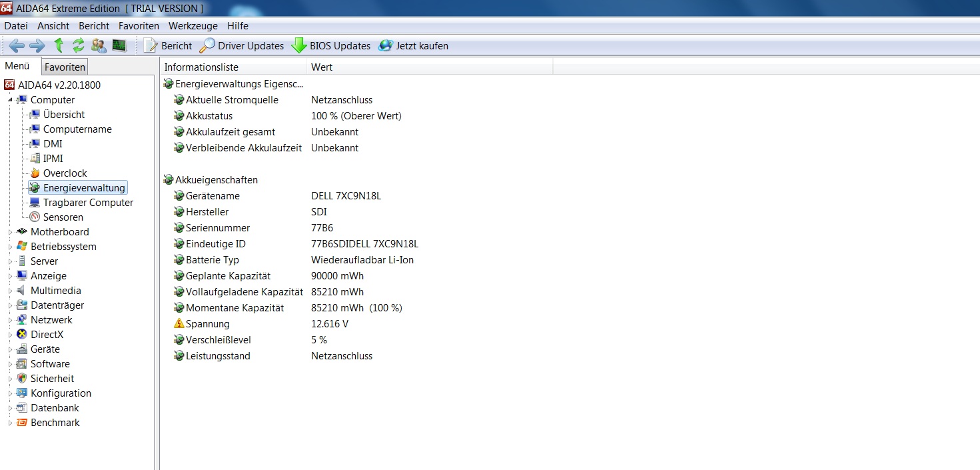Open the users icon in toolbar
Image resolution: width=980 pixels, height=470 pixels.
[x=99, y=45]
